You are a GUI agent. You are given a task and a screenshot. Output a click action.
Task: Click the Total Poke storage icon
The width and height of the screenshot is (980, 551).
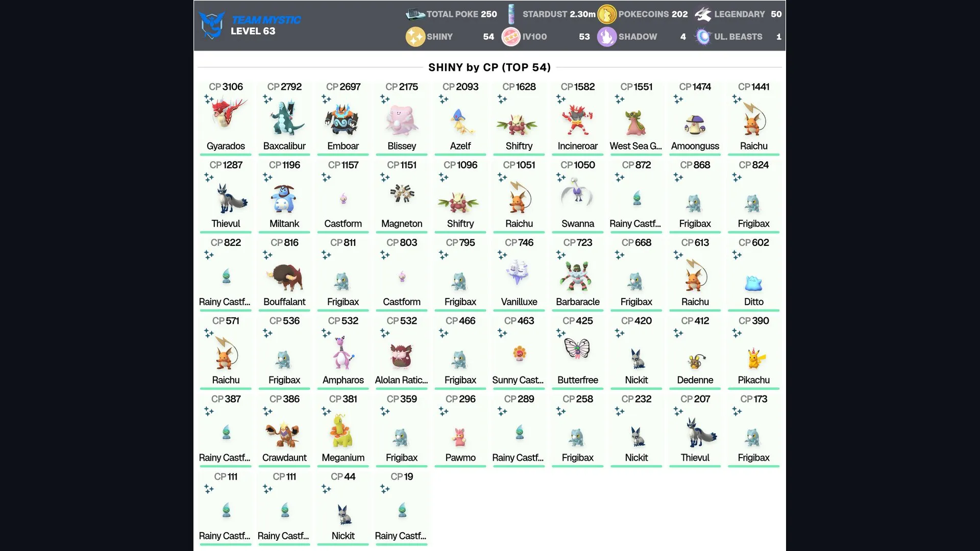pyautogui.click(x=415, y=14)
